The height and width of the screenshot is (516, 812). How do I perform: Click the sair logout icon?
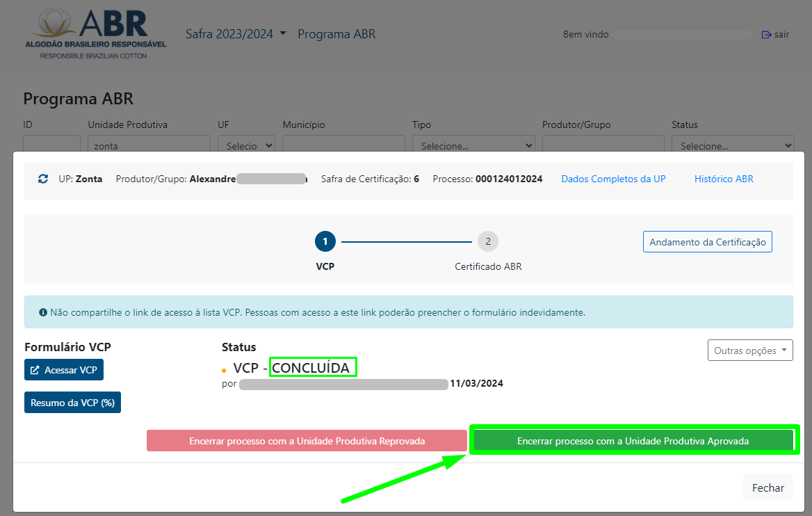(x=766, y=35)
